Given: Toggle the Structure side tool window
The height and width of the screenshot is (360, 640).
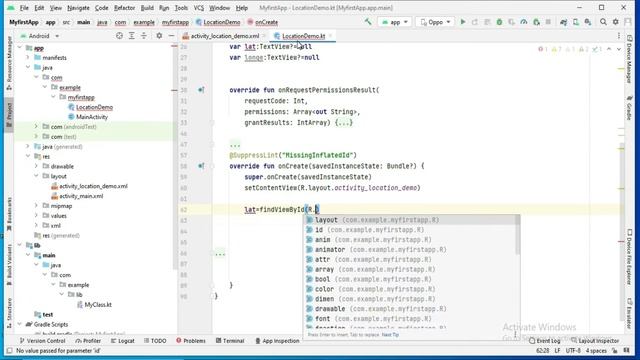Looking at the screenshot, I should click(9, 313).
